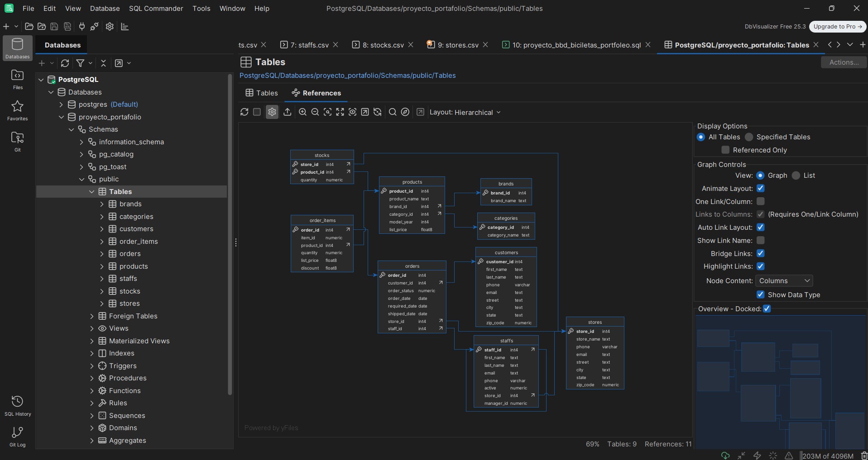The height and width of the screenshot is (460, 868).
Task: Click the Tables breadcrumb path link
Action: click(x=347, y=76)
